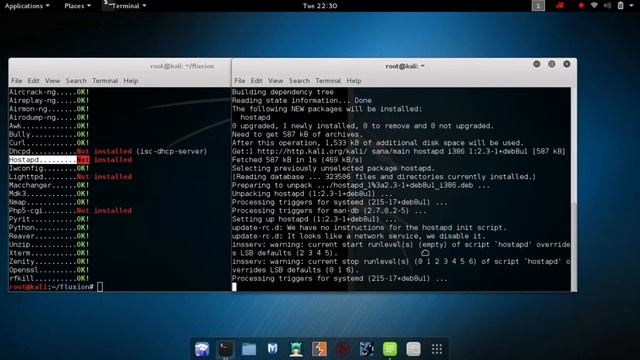
Task: Show all applications grid in the dock
Action: pos(437,349)
